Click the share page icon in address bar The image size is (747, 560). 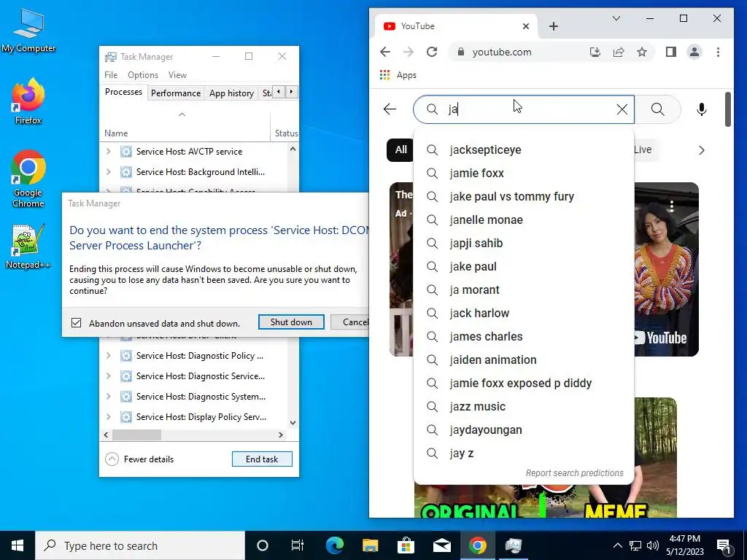pyautogui.click(x=619, y=52)
